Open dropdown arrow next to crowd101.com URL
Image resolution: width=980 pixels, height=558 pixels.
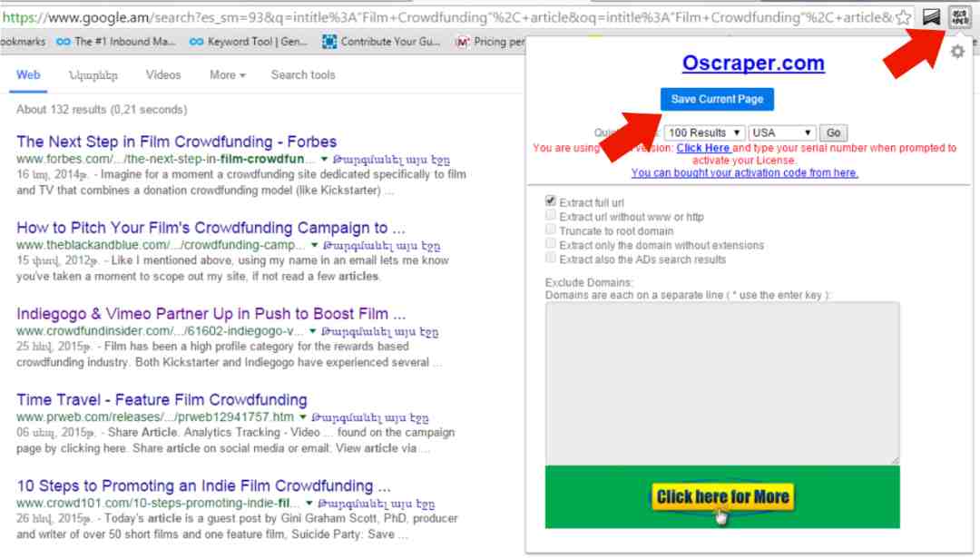(x=309, y=503)
